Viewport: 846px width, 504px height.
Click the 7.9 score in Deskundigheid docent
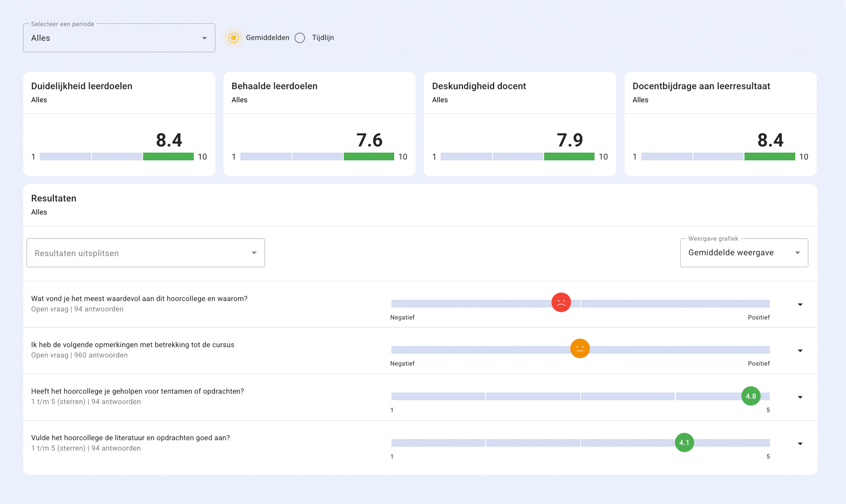tap(569, 140)
